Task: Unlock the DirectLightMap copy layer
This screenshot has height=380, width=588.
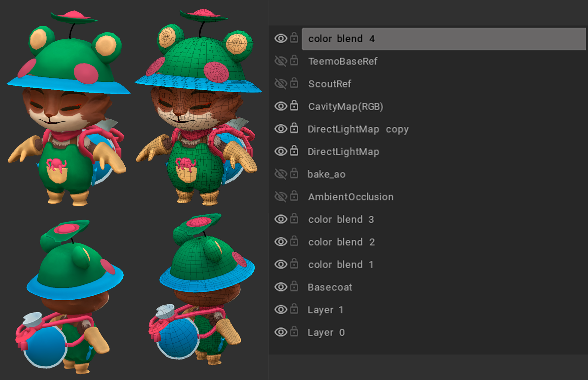Action: click(x=294, y=128)
